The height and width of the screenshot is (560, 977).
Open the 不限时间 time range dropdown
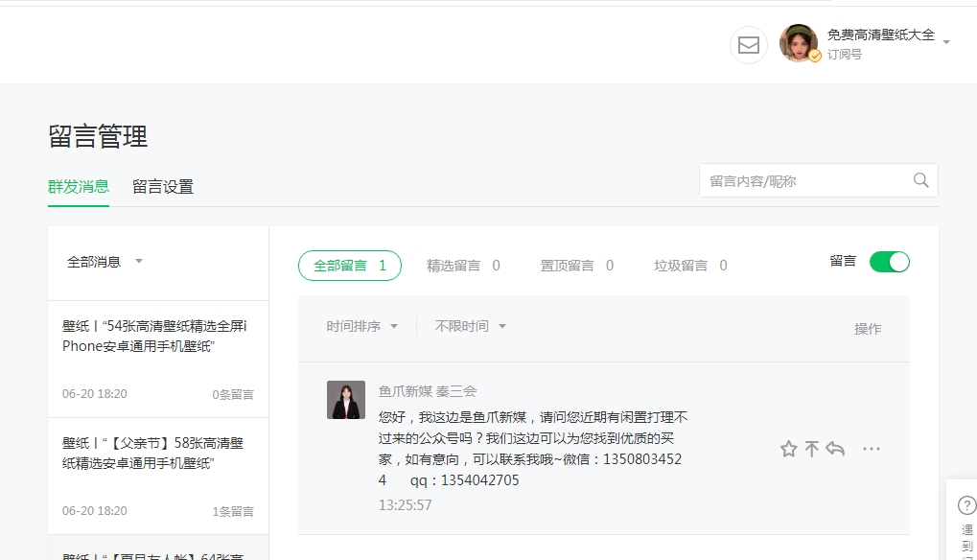[471, 326]
